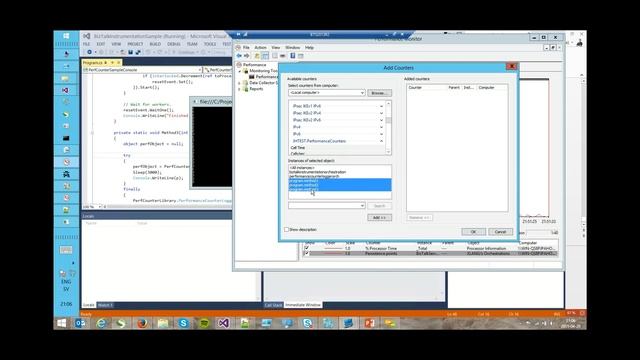Open Firefox from the bottom taskbar

[x=142, y=323]
